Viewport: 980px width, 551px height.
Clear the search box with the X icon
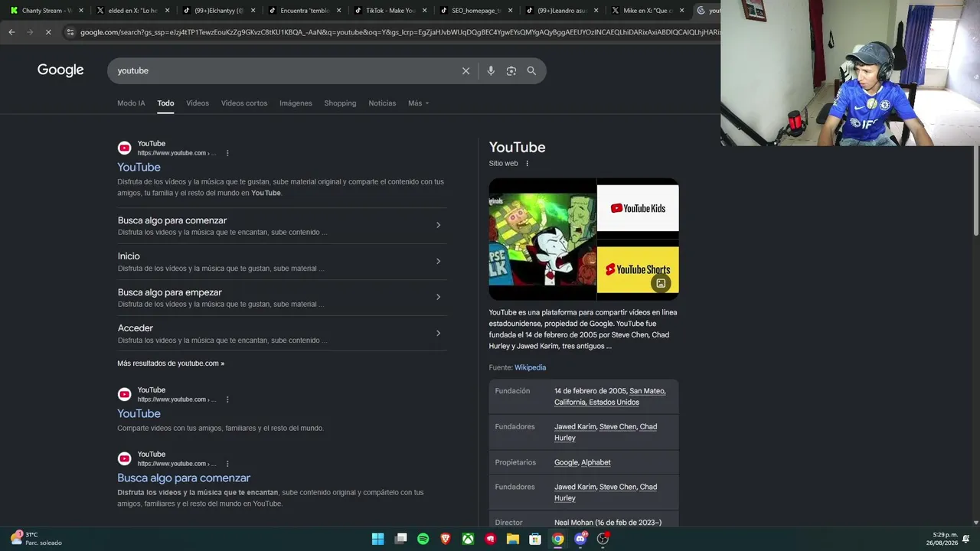click(465, 70)
